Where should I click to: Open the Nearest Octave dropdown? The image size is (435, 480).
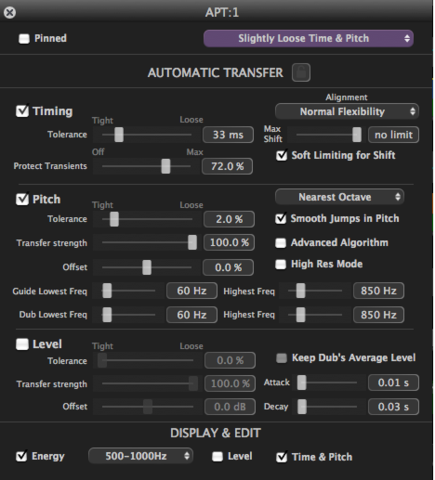[x=339, y=197]
